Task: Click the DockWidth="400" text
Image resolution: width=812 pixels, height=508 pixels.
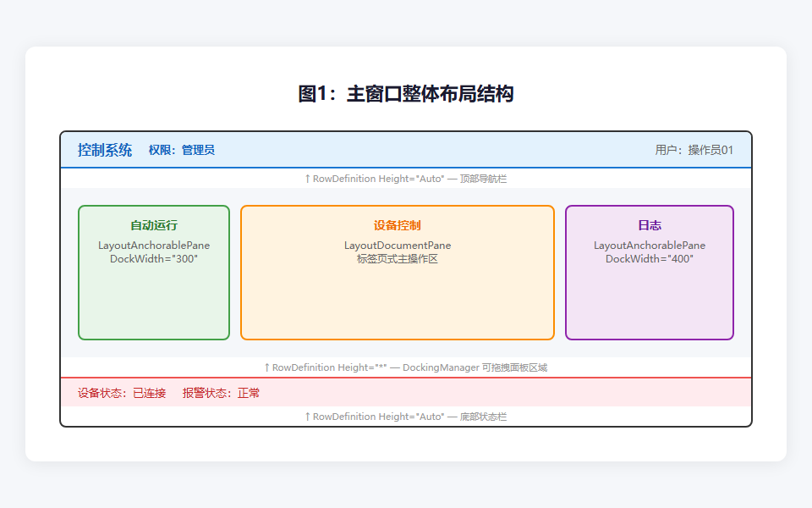Action: pos(650,259)
